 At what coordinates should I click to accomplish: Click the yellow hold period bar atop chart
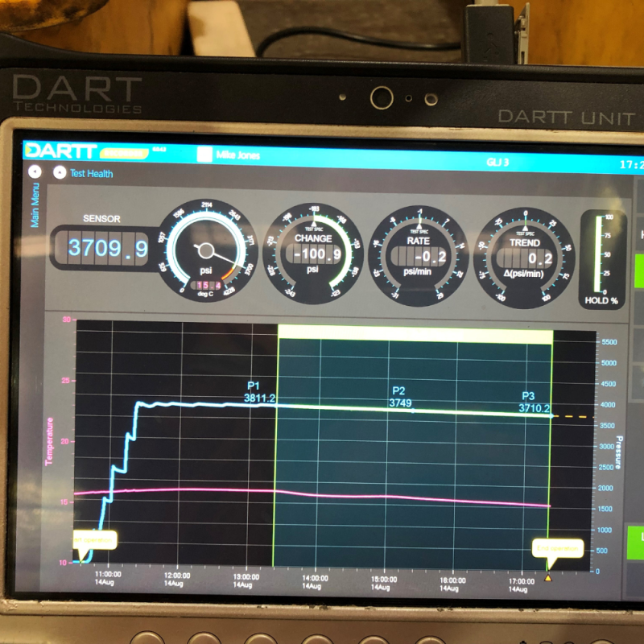415,334
